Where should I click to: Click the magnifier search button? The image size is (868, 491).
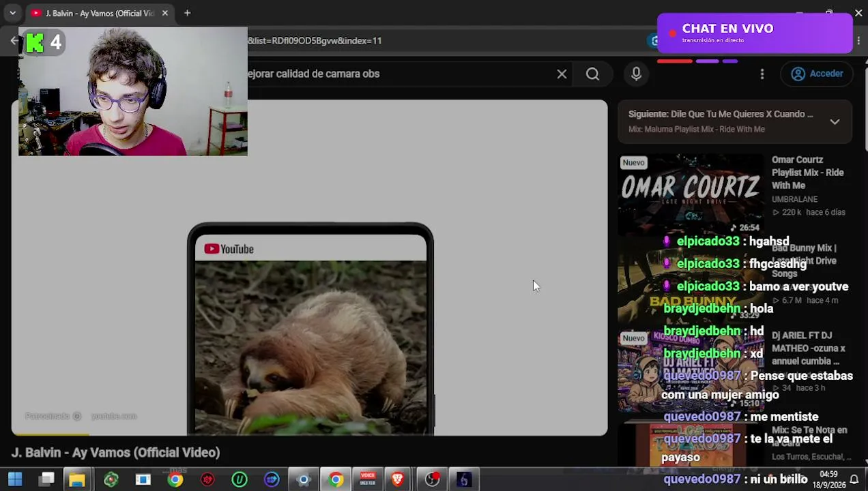(592, 74)
